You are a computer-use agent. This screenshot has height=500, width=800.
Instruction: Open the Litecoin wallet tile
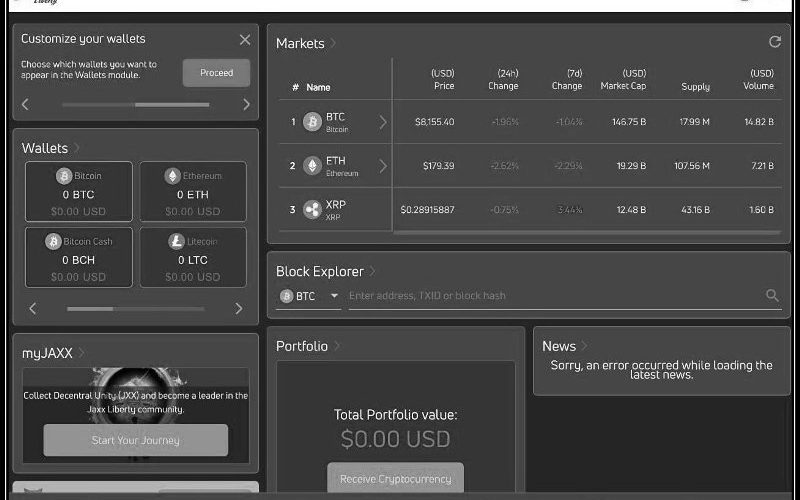coord(193,257)
